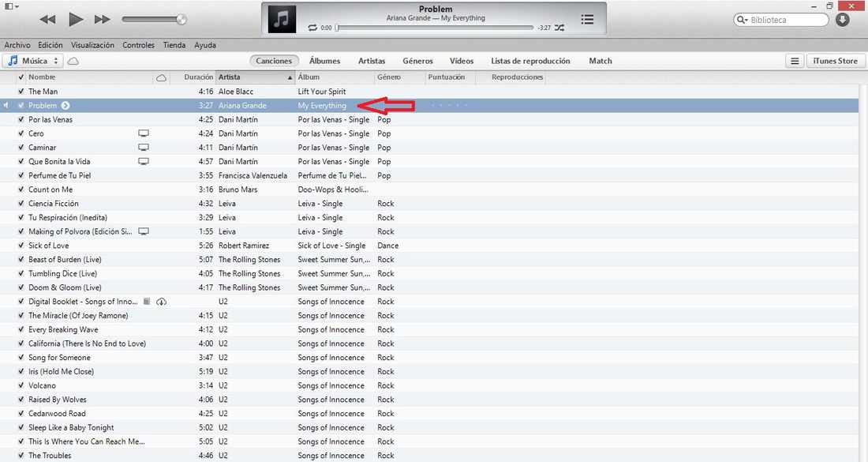The height and width of the screenshot is (462, 868).
Task: Adjust the volume slider knob
Action: pyautogui.click(x=181, y=20)
